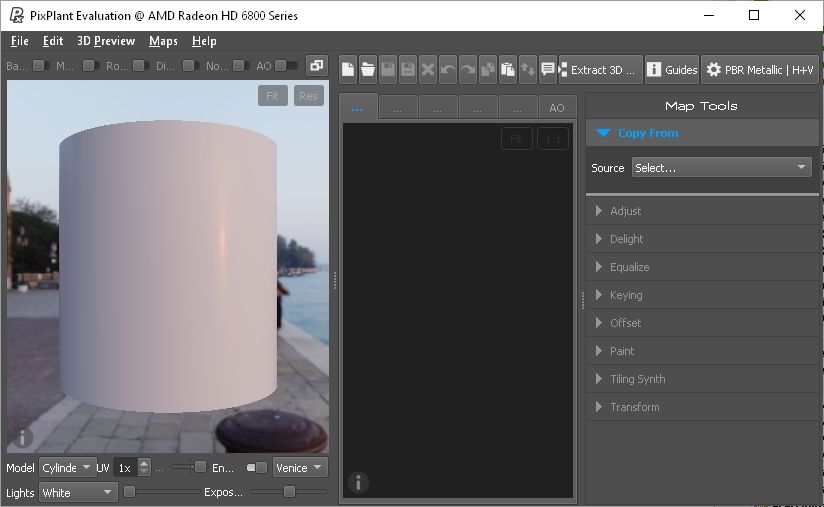Toggle the Environment switch beside Venice

257,467
